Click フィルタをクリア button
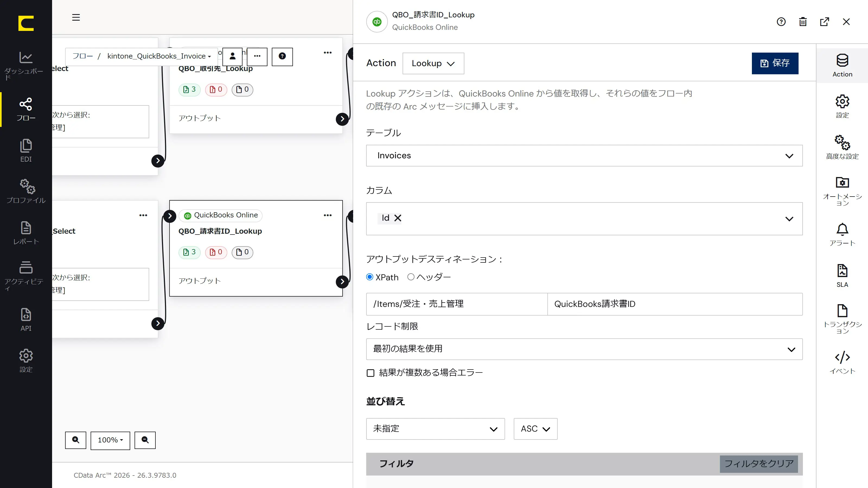The height and width of the screenshot is (488, 868). coord(758,464)
